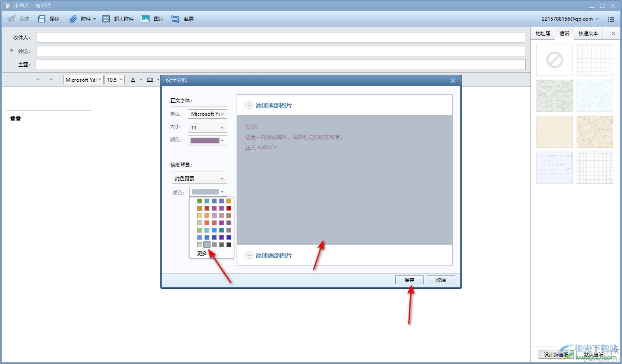The height and width of the screenshot is (364, 622).
Task: Start screen capture with the 截屏 icon
Action: pos(175,19)
